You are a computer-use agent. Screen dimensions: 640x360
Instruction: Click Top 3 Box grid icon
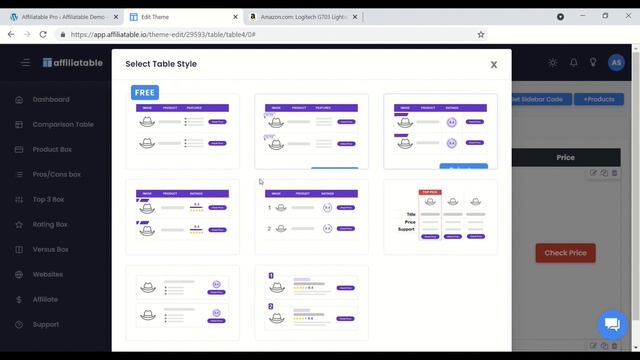click(19, 200)
